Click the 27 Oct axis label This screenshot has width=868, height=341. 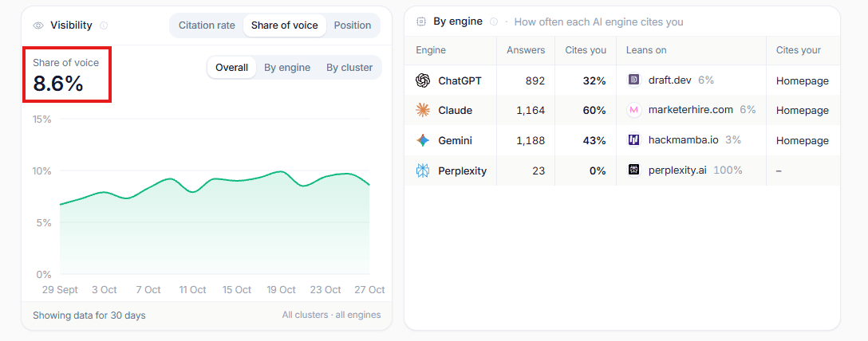coord(369,289)
